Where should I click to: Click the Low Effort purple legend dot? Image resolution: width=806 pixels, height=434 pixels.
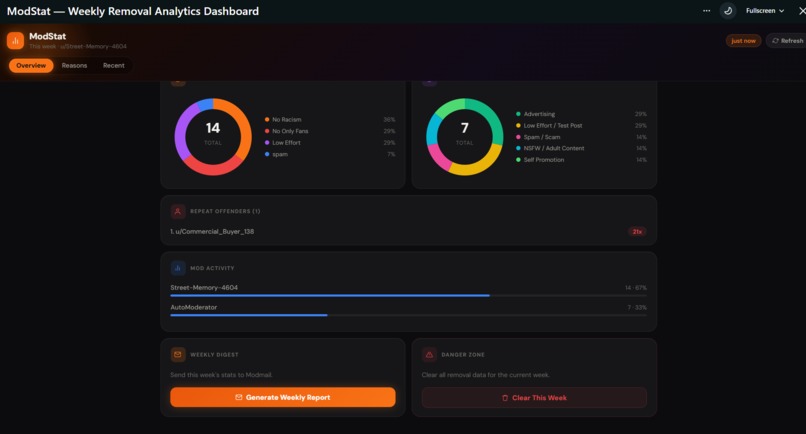[267, 142]
